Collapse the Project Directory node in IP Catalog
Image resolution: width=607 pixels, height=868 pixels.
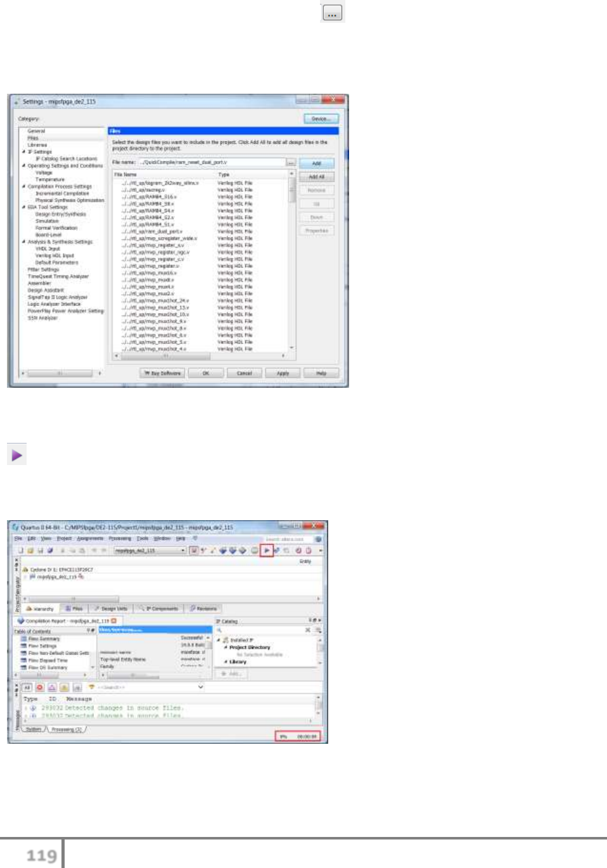click(x=226, y=648)
